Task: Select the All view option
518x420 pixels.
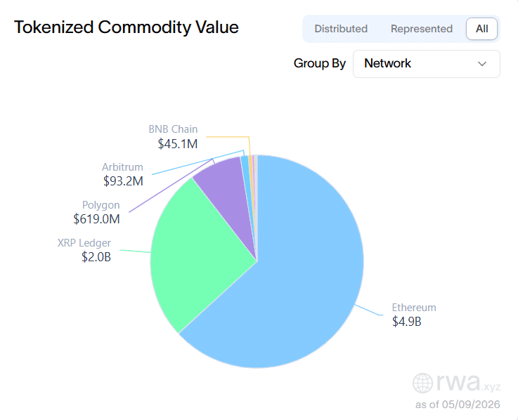Action: coord(481,29)
